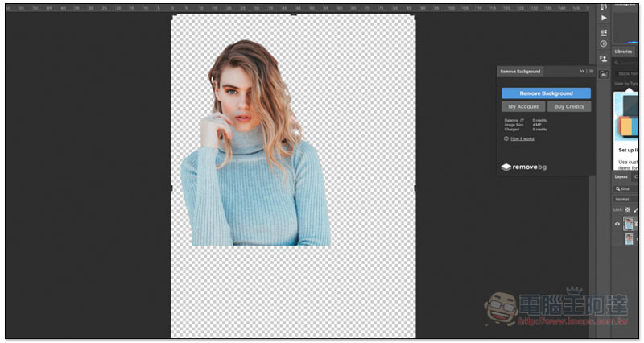Open the Info panel icon

603,44
